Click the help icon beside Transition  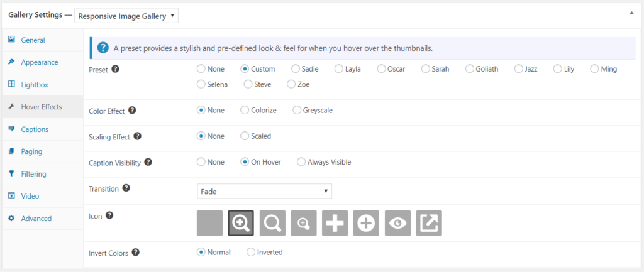(126, 188)
